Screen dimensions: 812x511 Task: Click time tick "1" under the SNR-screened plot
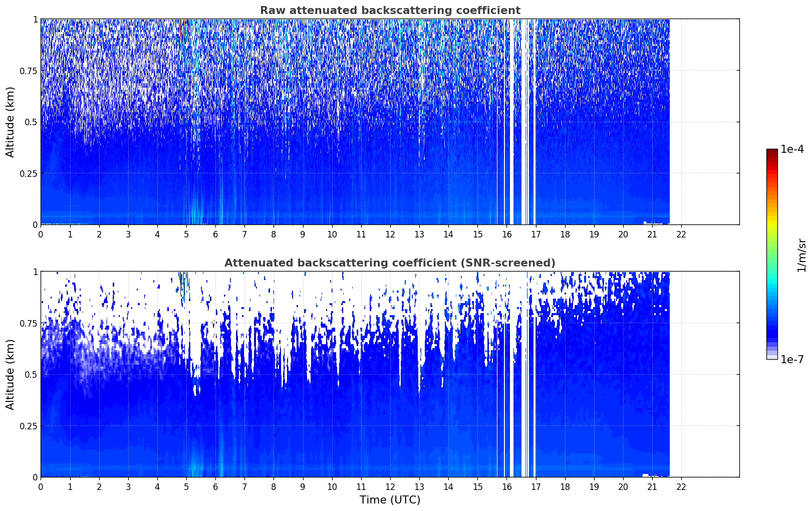coord(70,486)
